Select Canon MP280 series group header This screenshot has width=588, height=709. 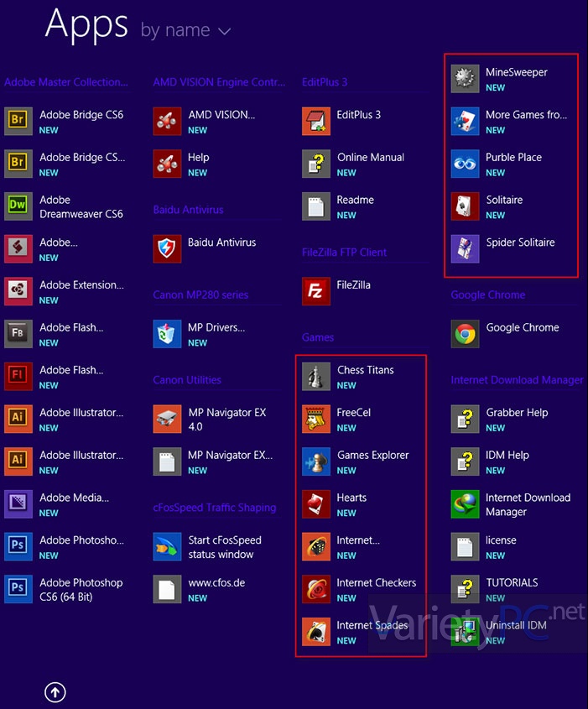click(x=200, y=295)
